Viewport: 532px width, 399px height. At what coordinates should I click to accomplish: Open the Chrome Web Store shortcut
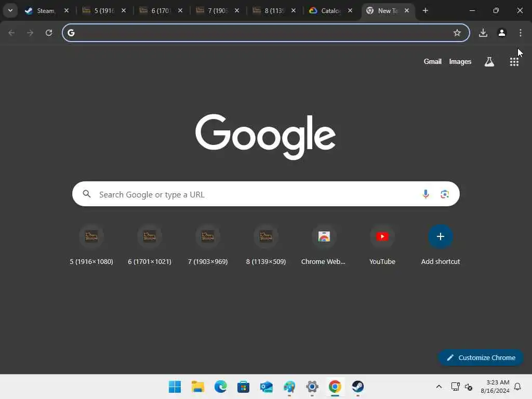click(324, 245)
